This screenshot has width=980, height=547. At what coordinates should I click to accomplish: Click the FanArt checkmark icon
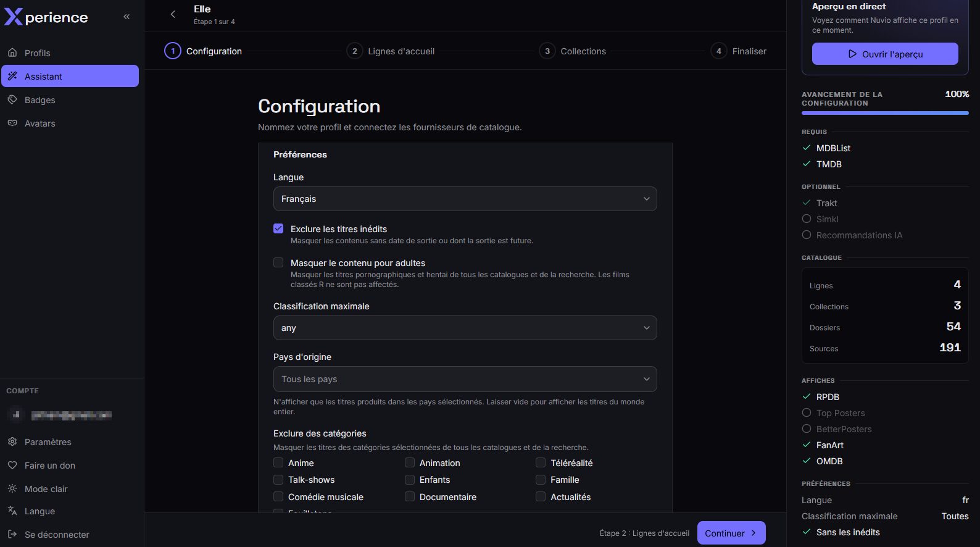(807, 445)
